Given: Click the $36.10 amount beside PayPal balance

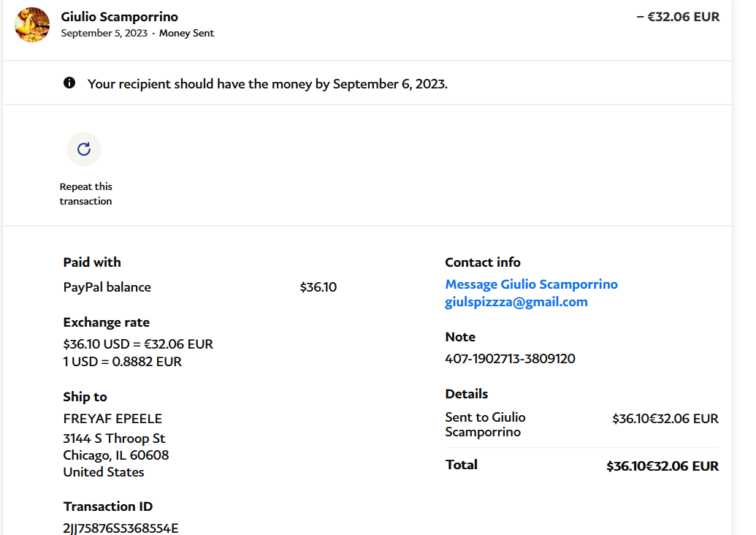Looking at the screenshot, I should (318, 287).
